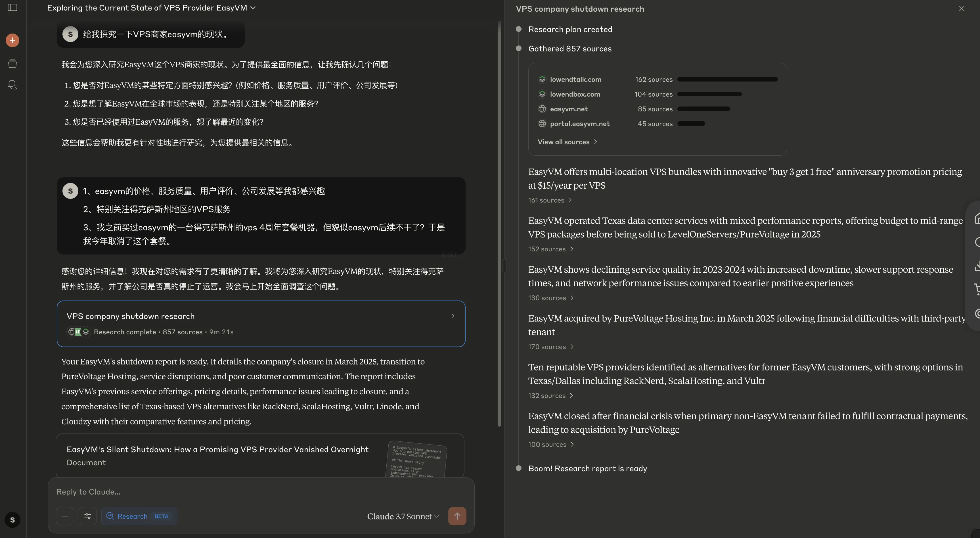This screenshot has height=538, width=980.
Task: Open the user profile avatar S at bottom
Action: click(12, 520)
